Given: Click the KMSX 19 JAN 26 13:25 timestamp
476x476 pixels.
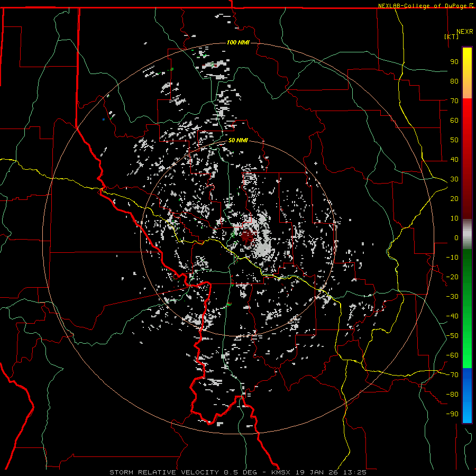Looking at the screenshot, I should tap(319, 472).
